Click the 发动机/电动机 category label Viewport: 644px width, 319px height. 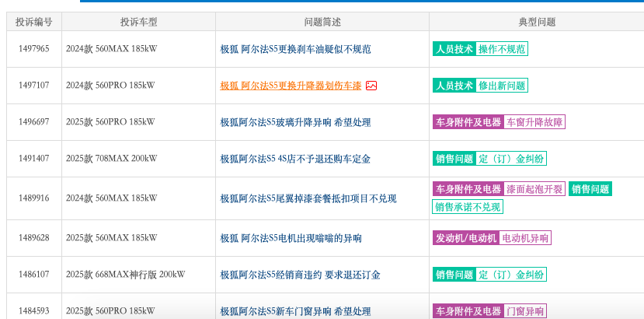pos(466,238)
